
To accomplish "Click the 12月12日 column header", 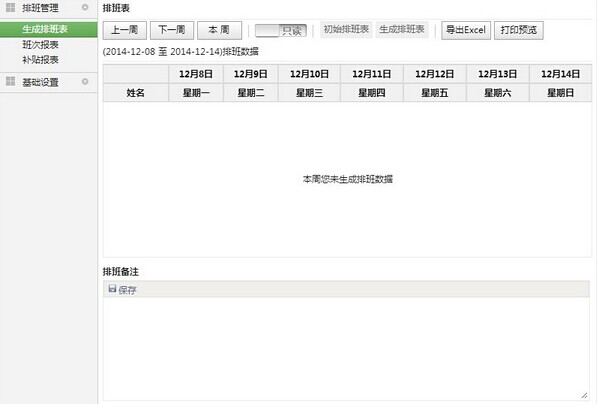I will 435,74.
